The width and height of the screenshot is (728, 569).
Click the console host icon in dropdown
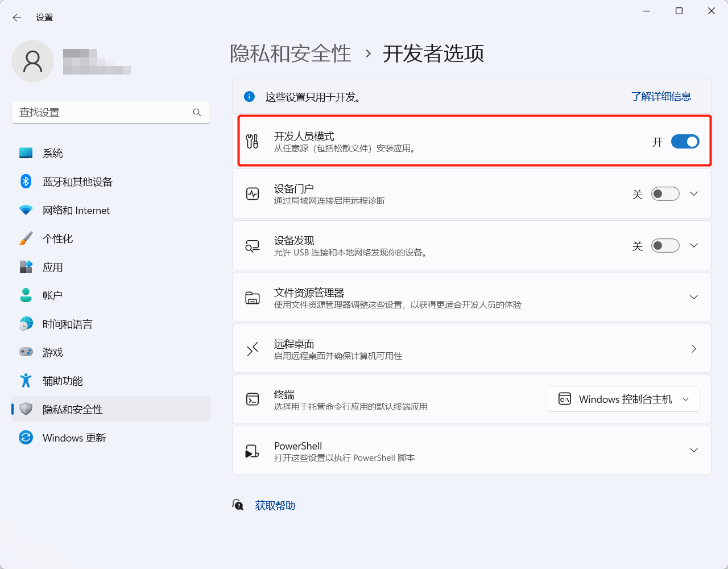[x=565, y=399]
